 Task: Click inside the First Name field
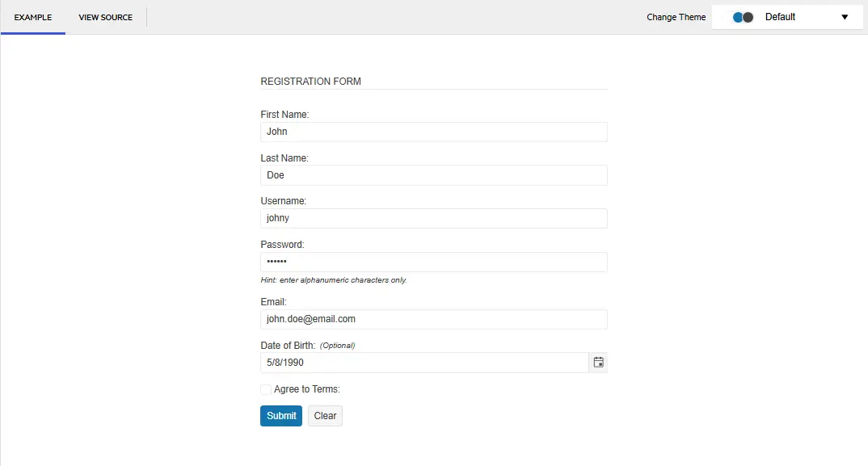click(433, 132)
